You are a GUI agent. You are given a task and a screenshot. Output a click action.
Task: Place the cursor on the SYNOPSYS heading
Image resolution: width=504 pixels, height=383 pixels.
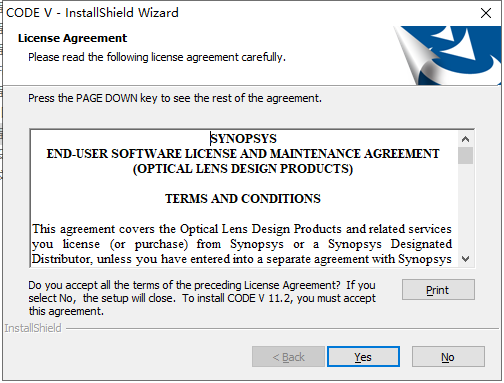pyautogui.click(x=243, y=139)
